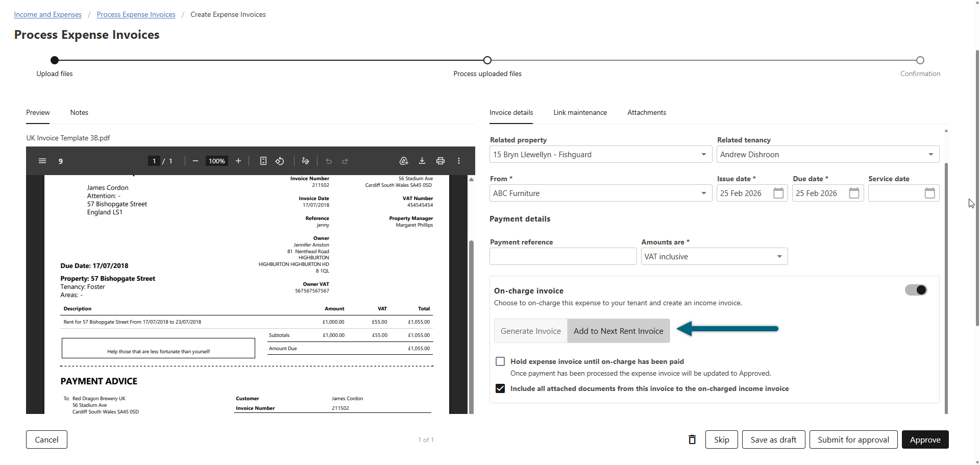Download the invoice PDF
This screenshot has height=465, width=980.
tap(422, 161)
